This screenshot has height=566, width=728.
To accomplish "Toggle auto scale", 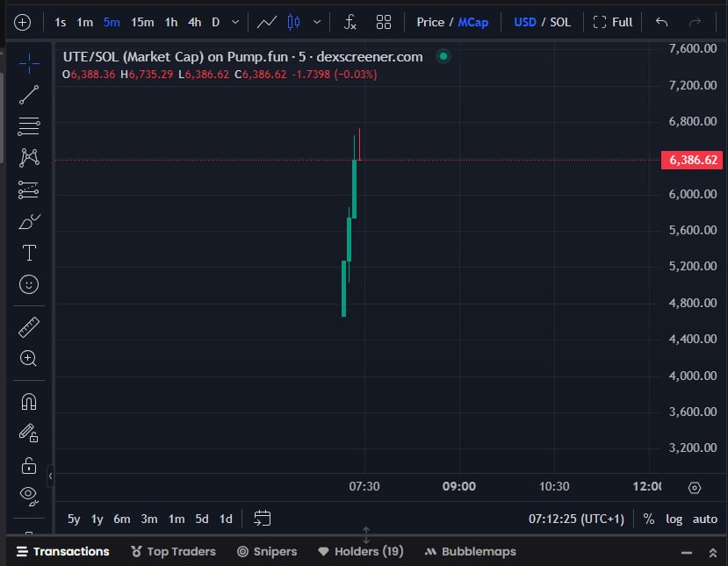I will 705,519.
